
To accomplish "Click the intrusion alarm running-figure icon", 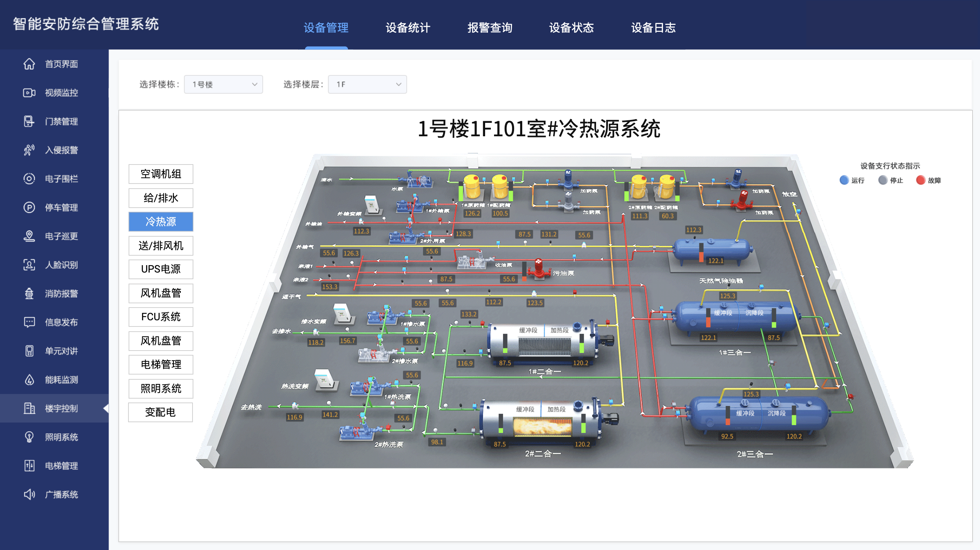I will [x=29, y=150].
